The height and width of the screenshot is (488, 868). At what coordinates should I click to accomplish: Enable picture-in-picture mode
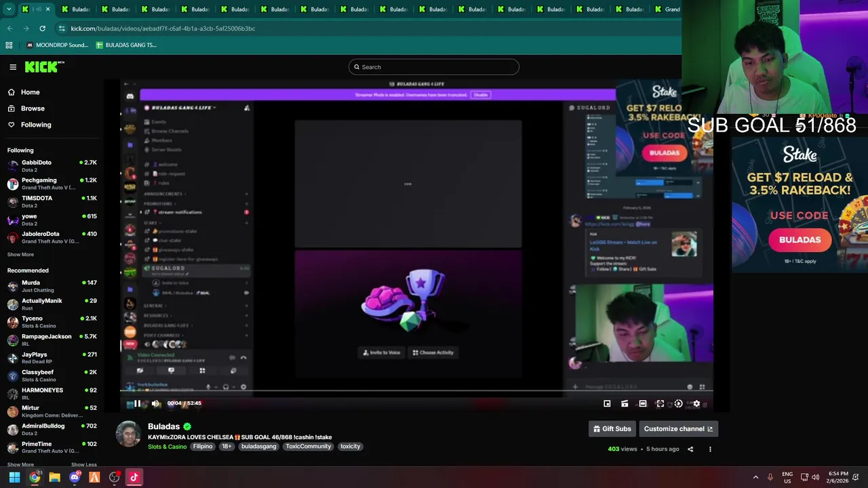(607, 404)
